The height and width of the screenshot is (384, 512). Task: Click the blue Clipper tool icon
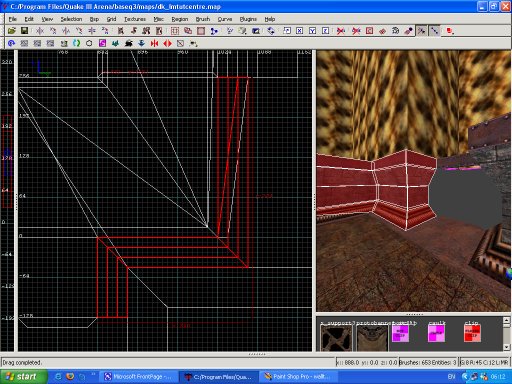tap(214, 31)
